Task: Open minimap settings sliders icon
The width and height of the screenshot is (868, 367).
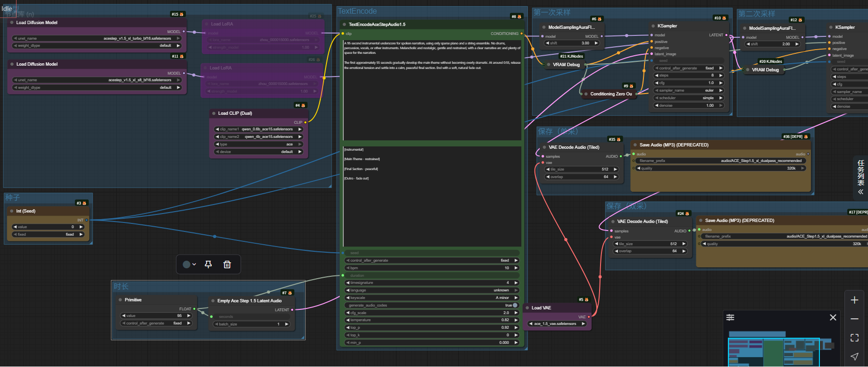Action: [x=730, y=317]
